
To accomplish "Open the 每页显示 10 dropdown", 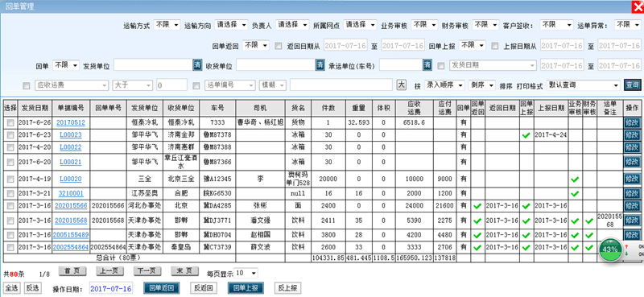I will [x=246, y=273].
